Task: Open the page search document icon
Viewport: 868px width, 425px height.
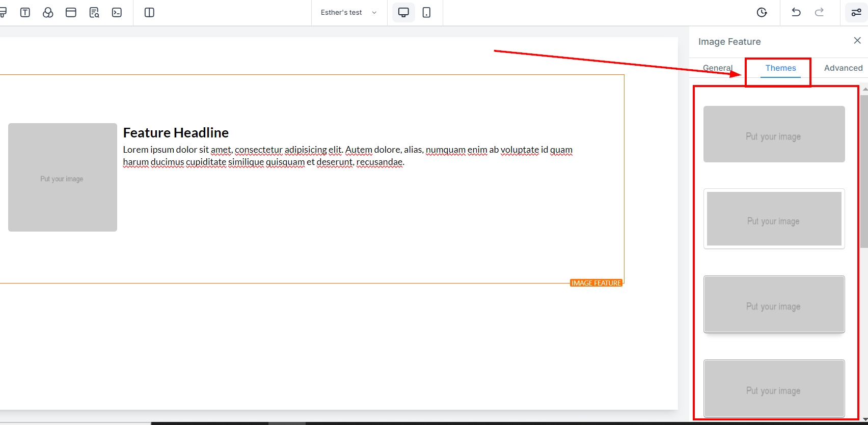Action: pos(94,13)
